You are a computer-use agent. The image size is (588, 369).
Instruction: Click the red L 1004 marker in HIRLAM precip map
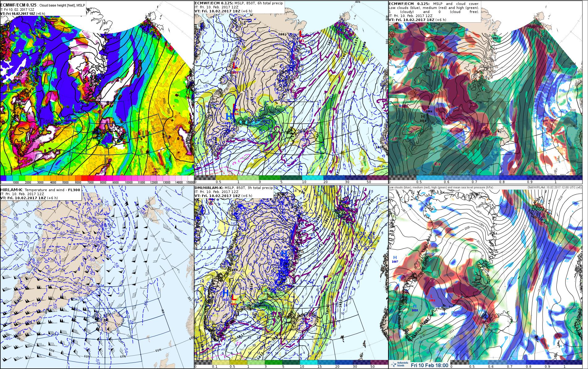tap(234, 299)
